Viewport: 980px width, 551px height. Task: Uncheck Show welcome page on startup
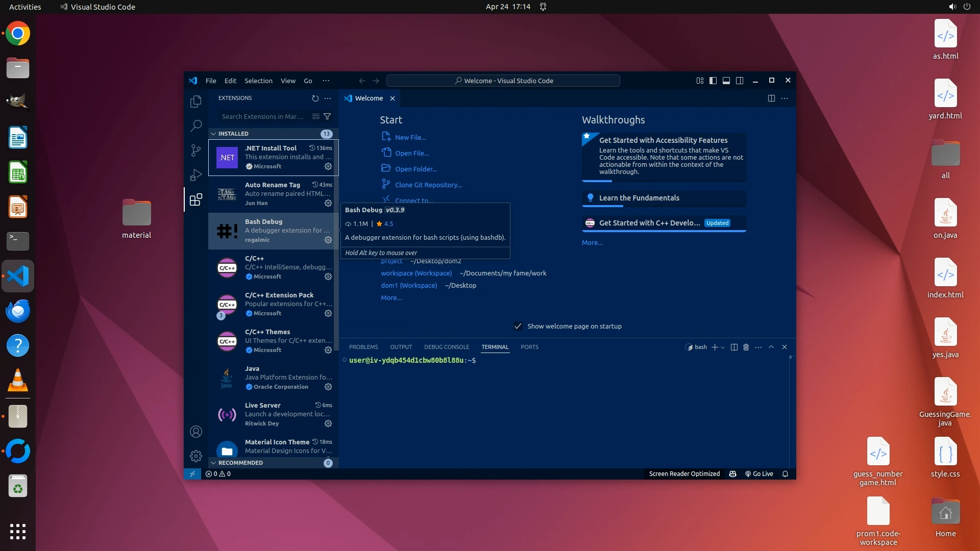click(x=518, y=326)
